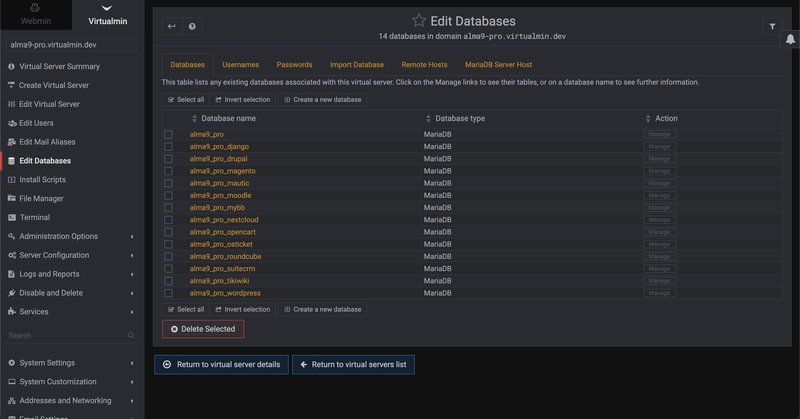Click the File Manager sidebar icon
The height and width of the screenshot is (419, 800).
pos(11,198)
